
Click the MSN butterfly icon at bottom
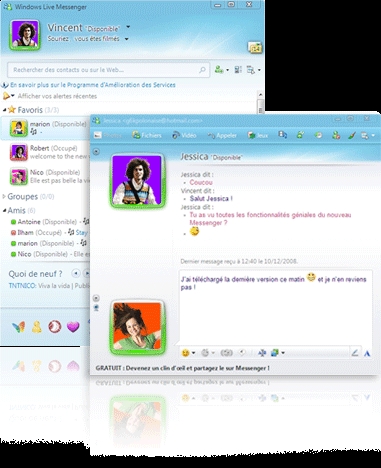(x=18, y=327)
